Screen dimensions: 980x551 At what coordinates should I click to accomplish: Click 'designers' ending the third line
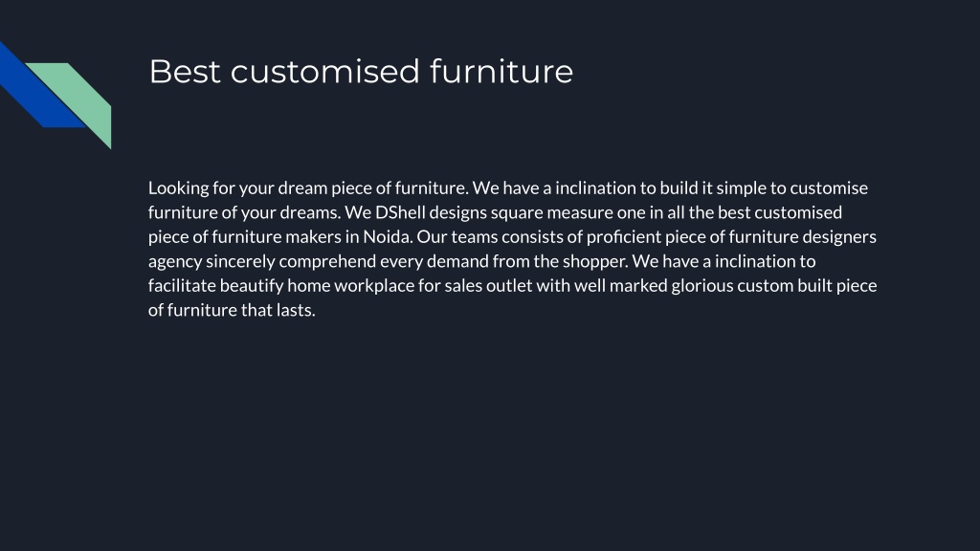point(839,237)
